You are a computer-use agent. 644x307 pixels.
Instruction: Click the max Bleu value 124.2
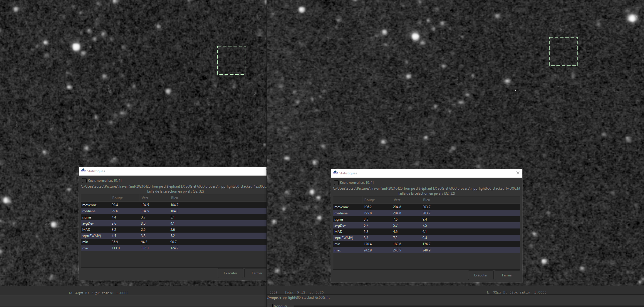click(174, 248)
